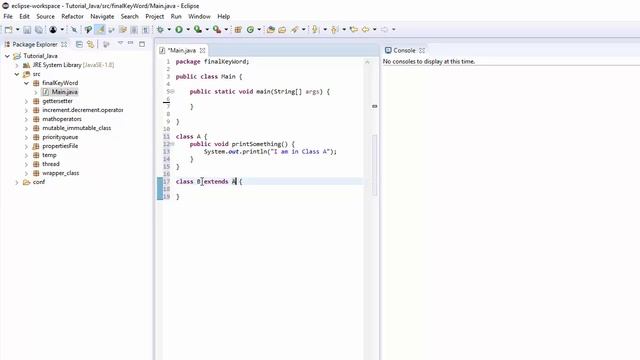The width and height of the screenshot is (640, 360).
Task: Select the mathoperators package
Action: 62,119
